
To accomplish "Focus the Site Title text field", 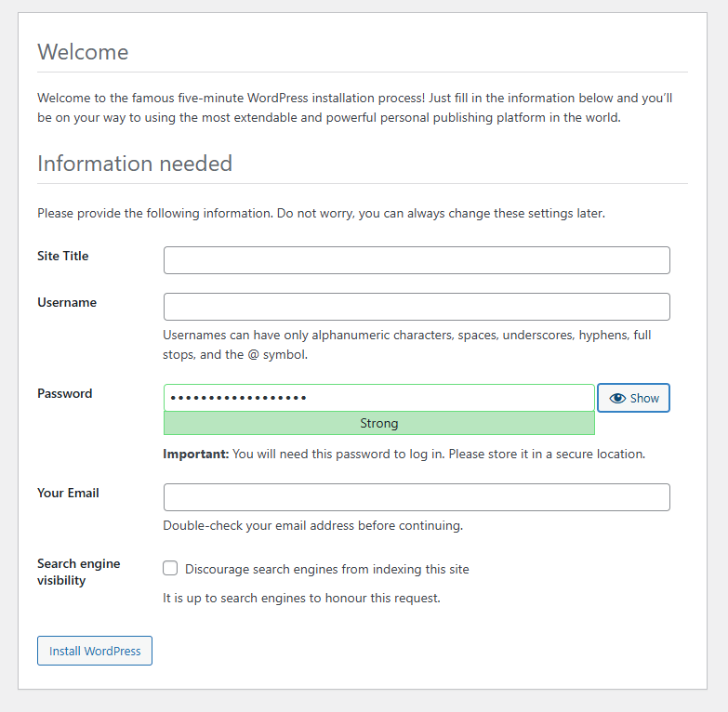I will point(417,260).
